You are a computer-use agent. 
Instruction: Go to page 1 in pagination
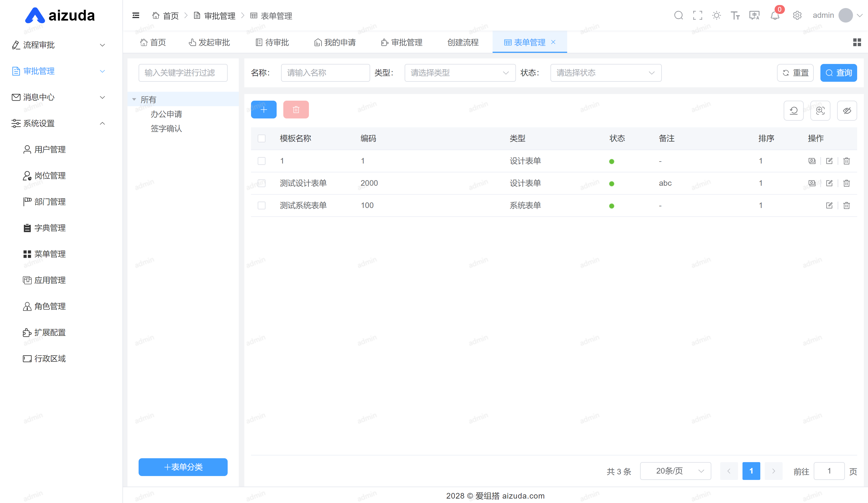point(751,471)
